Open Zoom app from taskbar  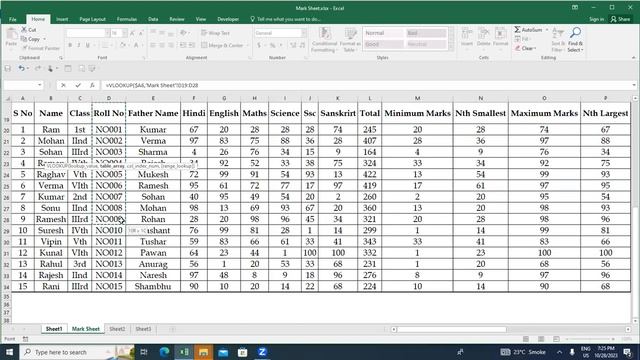262,352
